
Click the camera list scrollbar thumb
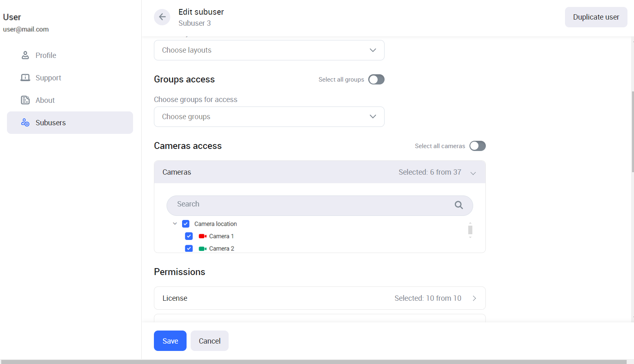[470, 230]
